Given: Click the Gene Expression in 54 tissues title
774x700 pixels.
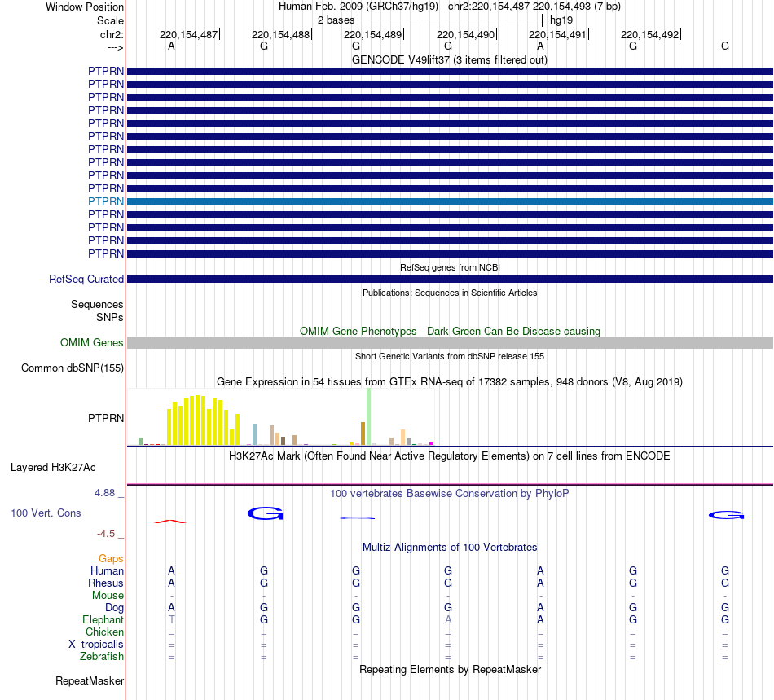Looking at the screenshot, I should [x=450, y=381].
